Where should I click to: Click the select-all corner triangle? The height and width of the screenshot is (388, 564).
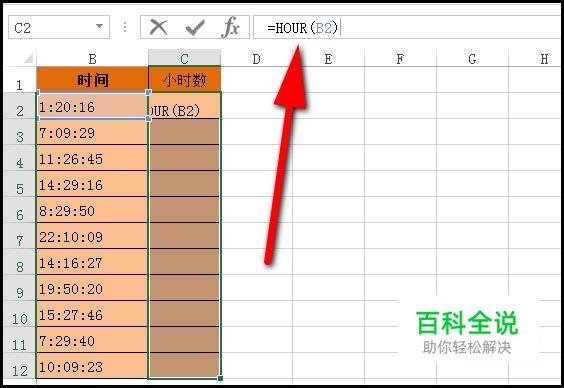tap(28, 58)
